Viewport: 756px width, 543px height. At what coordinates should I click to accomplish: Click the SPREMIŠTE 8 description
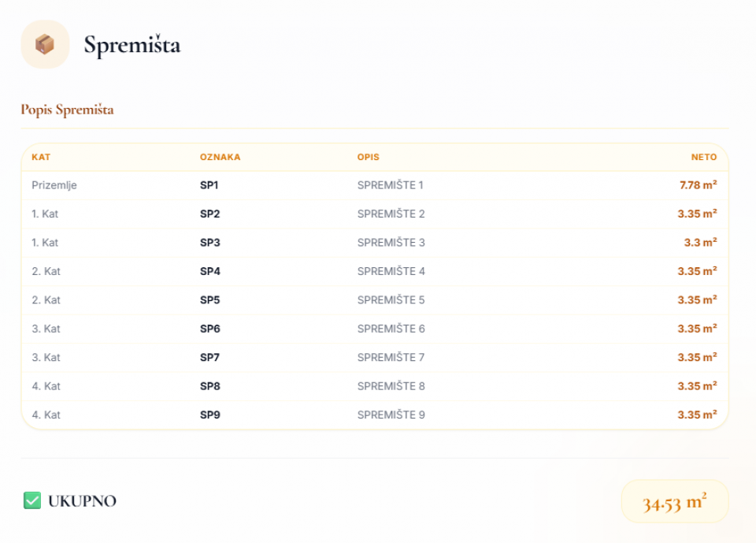click(391, 386)
